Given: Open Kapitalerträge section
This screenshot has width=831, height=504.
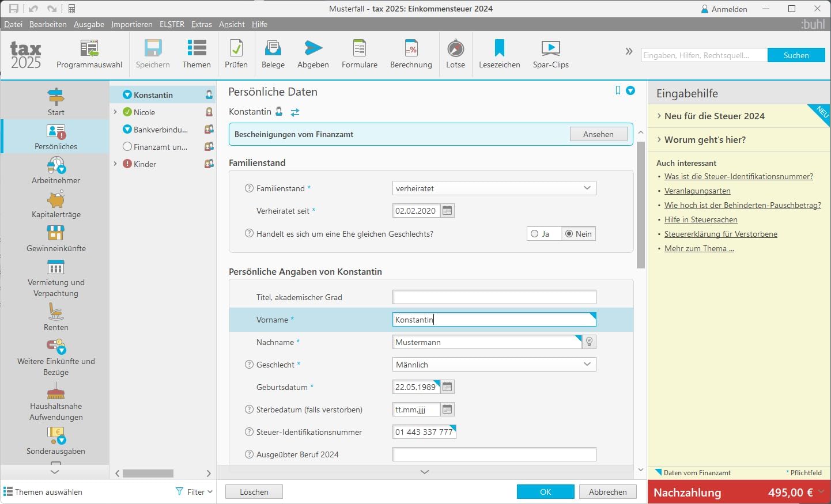Looking at the screenshot, I should click(56, 204).
